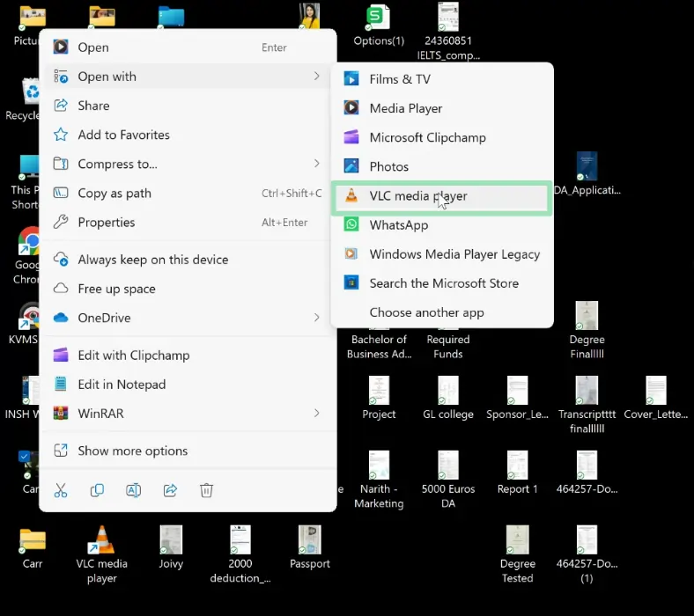Select the 5000 Euros DA file icon

pyautogui.click(x=448, y=466)
